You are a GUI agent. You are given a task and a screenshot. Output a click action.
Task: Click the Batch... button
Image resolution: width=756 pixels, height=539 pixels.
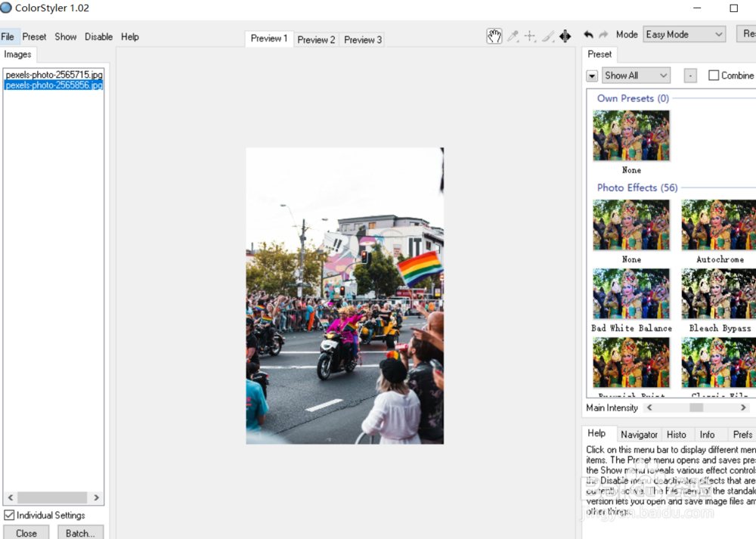(x=80, y=533)
